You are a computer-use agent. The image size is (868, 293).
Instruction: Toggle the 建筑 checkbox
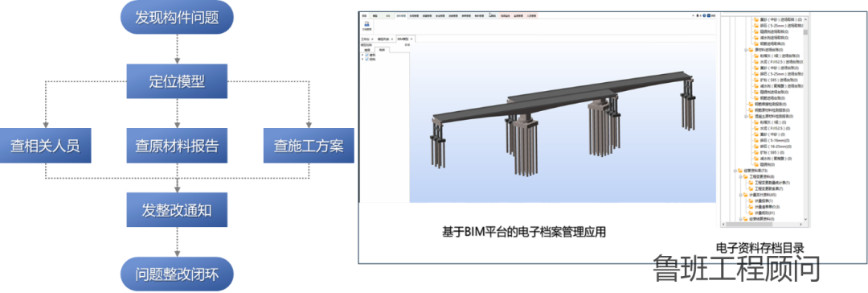366,55
